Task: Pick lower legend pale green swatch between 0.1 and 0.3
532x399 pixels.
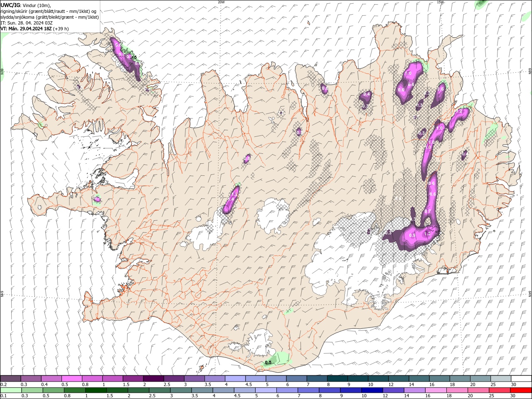Action: 10,390
